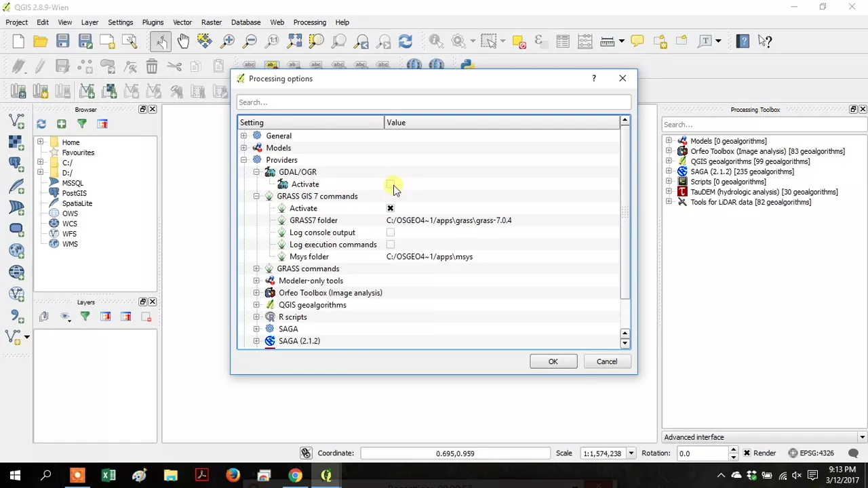Toggle the Render checkbox in status bar
Image resolution: width=868 pixels, height=488 pixels.
[x=747, y=453]
